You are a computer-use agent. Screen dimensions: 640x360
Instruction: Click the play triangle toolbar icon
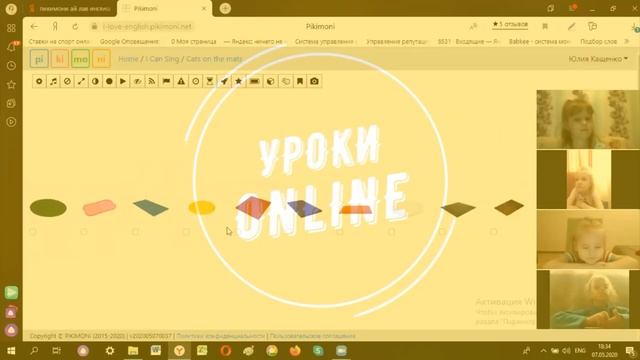pos(123,81)
